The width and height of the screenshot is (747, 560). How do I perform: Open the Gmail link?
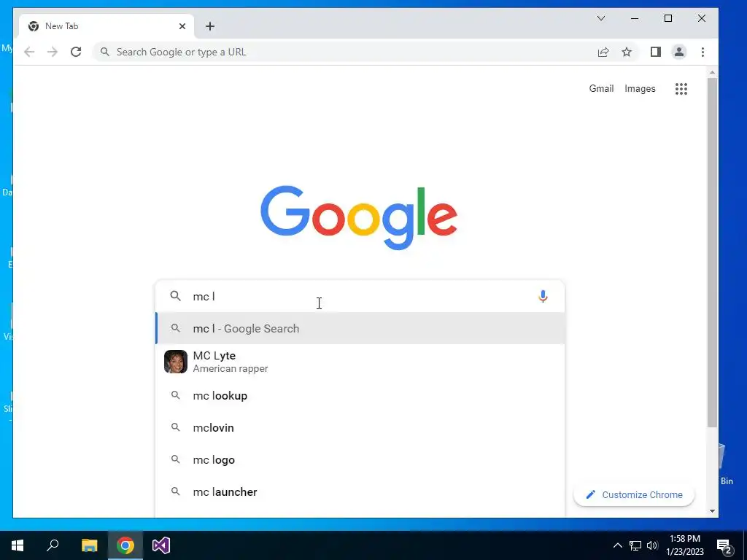pos(601,88)
